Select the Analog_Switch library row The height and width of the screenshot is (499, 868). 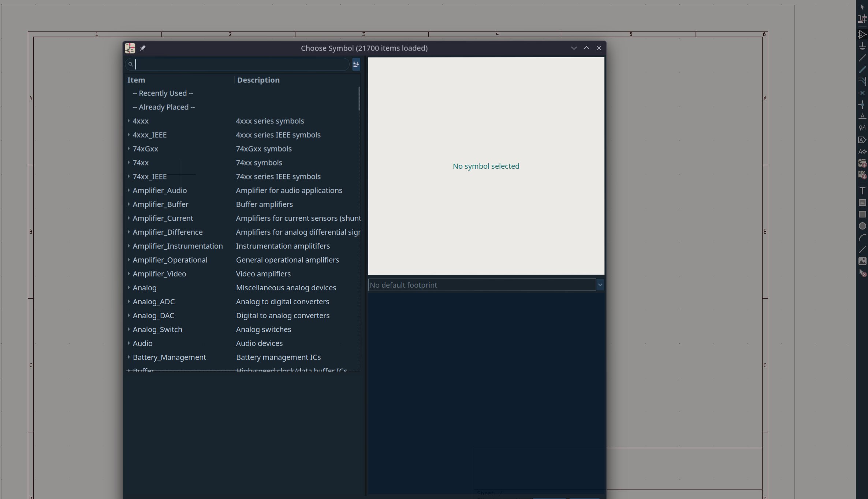[x=242, y=329]
